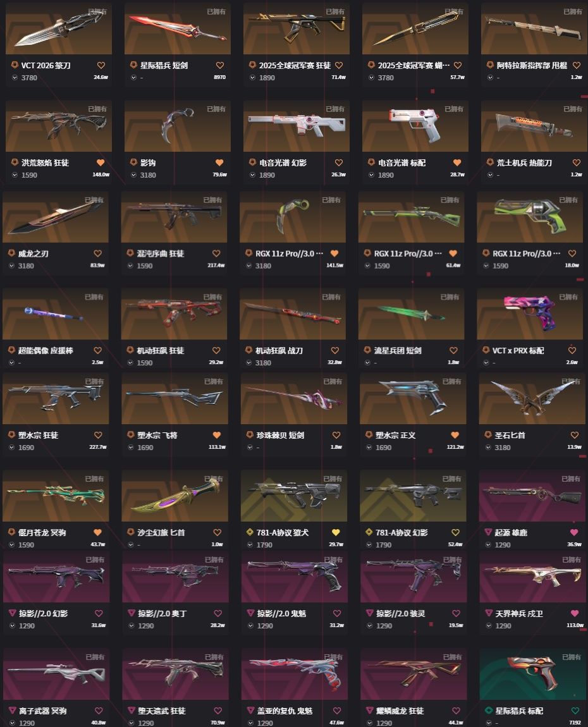Click the pink heart on 起源 雄鹿
The height and width of the screenshot is (727, 588).
[575, 532]
